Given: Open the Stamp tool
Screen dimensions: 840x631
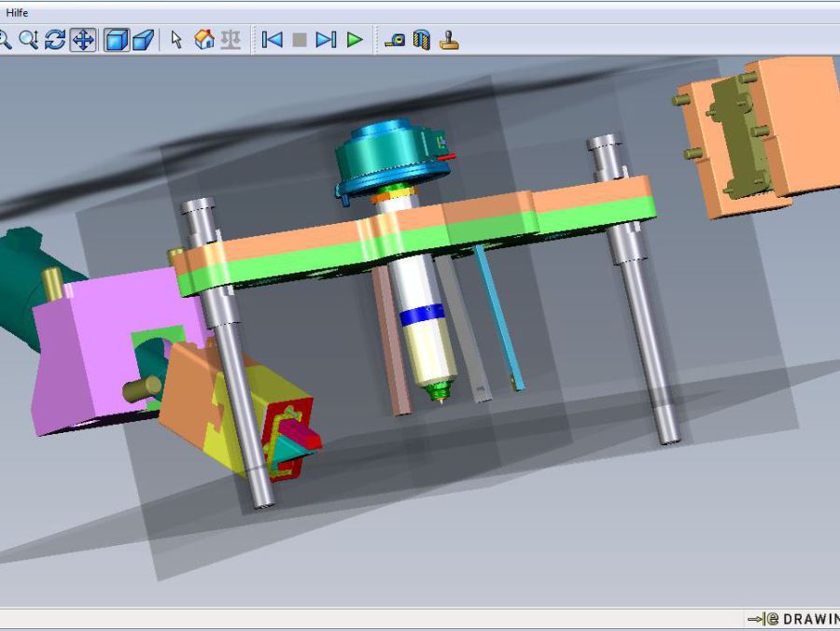Looking at the screenshot, I should (x=450, y=40).
